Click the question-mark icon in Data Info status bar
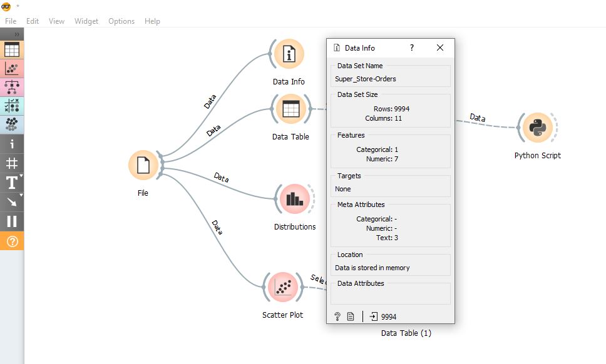 point(338,316)
